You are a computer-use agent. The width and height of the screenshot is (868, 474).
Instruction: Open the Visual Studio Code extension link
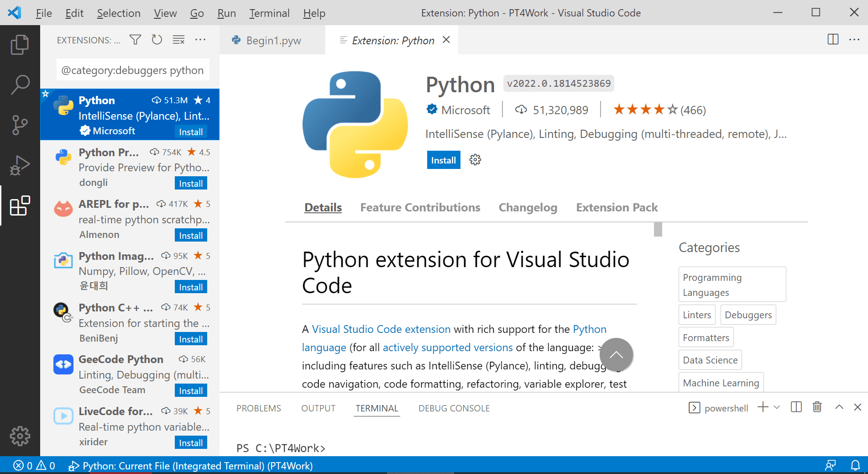point(381,329)
